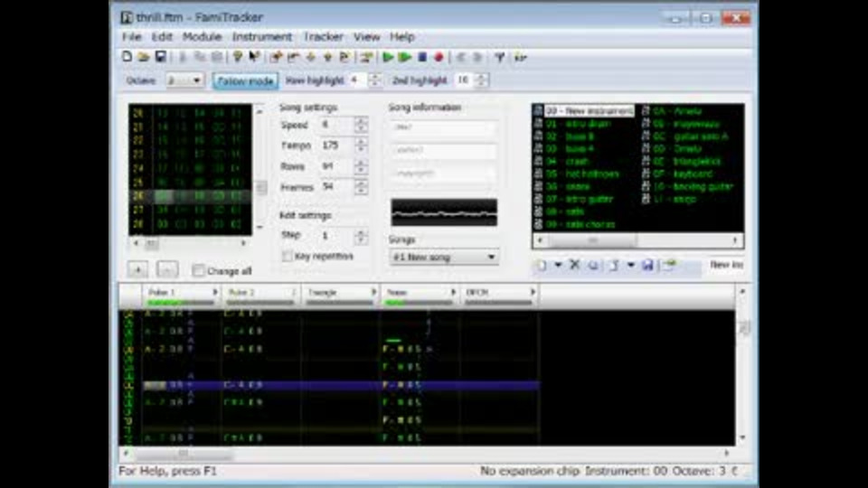Viewport: 868px width, 488px height.
Task: Enable the Key repetition checkbox
Action: (x=288, y=256)
